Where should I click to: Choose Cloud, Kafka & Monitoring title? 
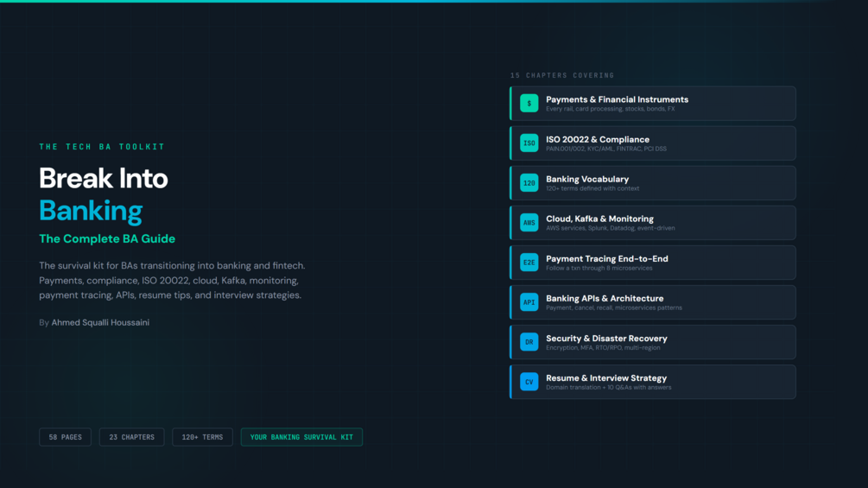click(599, 219)
